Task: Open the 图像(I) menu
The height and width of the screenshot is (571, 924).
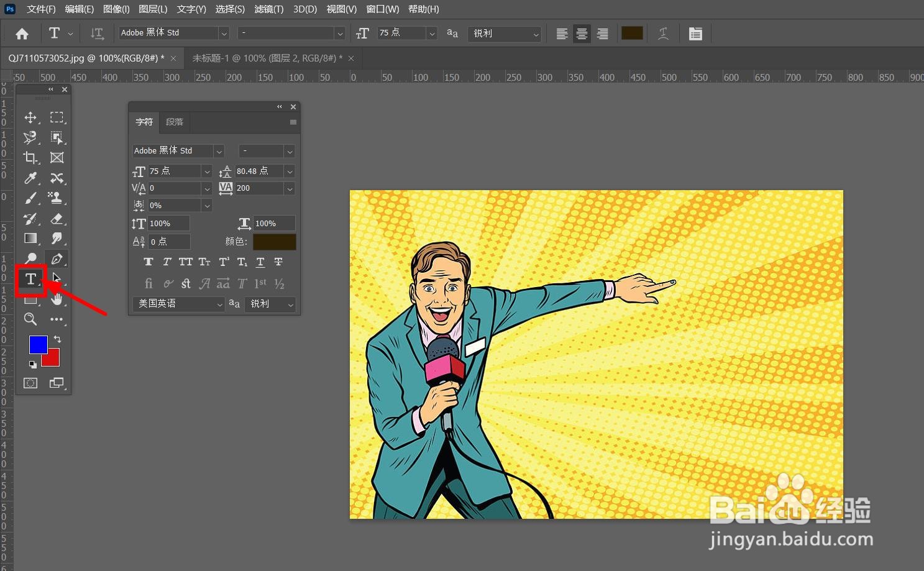Action: coord(116,9)
